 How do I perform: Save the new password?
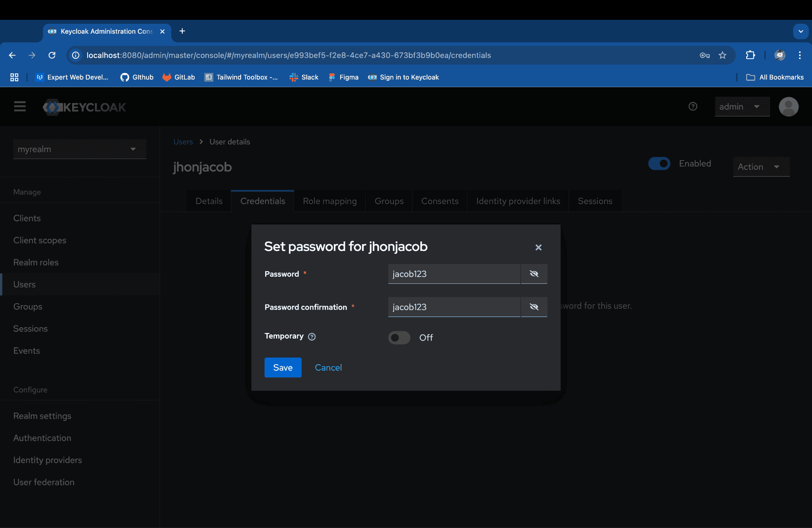283,367
